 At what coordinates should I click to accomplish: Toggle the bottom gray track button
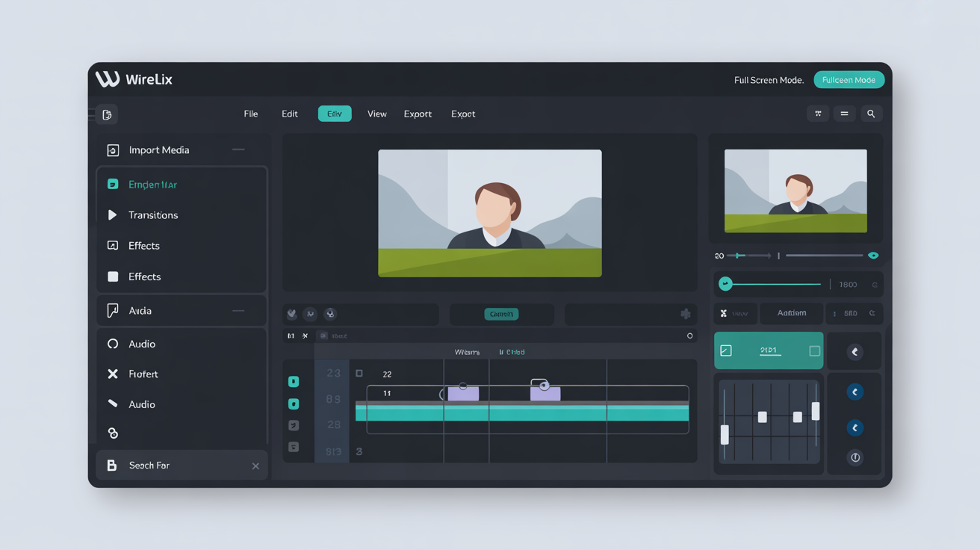tap(294, 447)
